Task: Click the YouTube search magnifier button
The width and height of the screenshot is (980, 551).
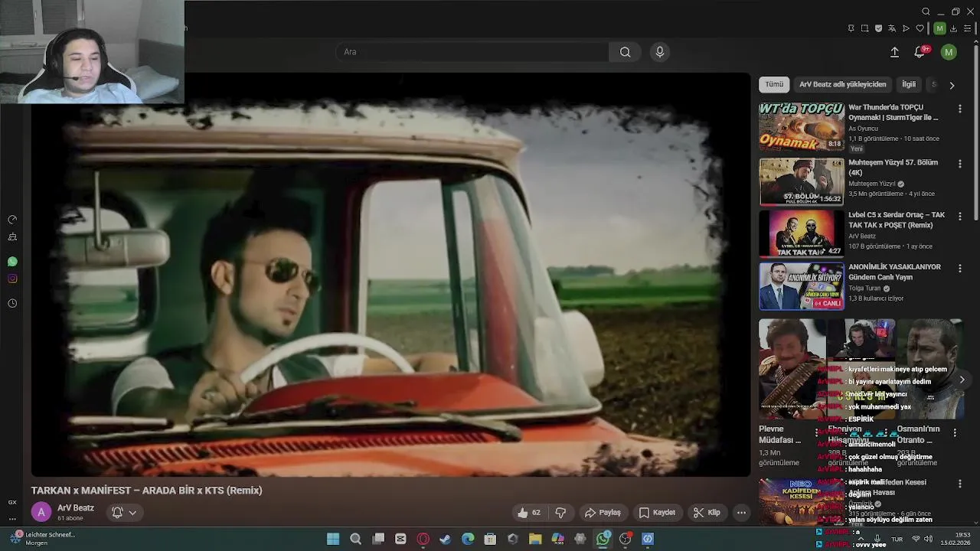Action: pos(625,52)
